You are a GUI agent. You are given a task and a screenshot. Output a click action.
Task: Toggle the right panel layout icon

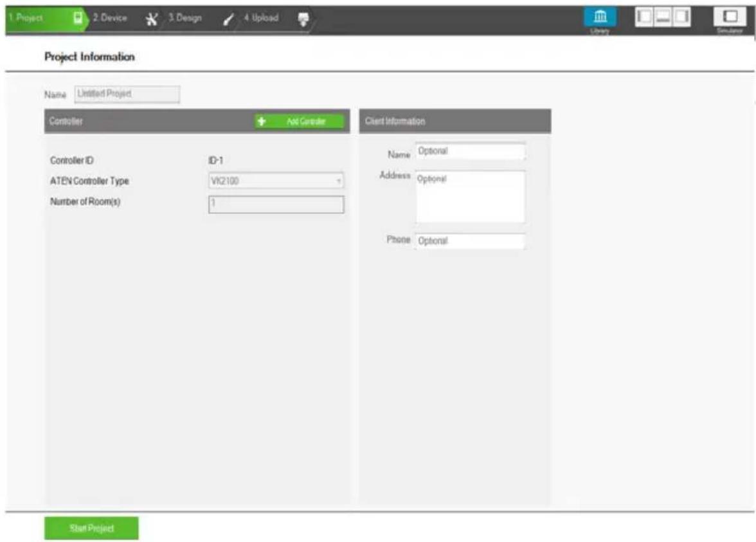pyautogui.click(x=681, y=17)
